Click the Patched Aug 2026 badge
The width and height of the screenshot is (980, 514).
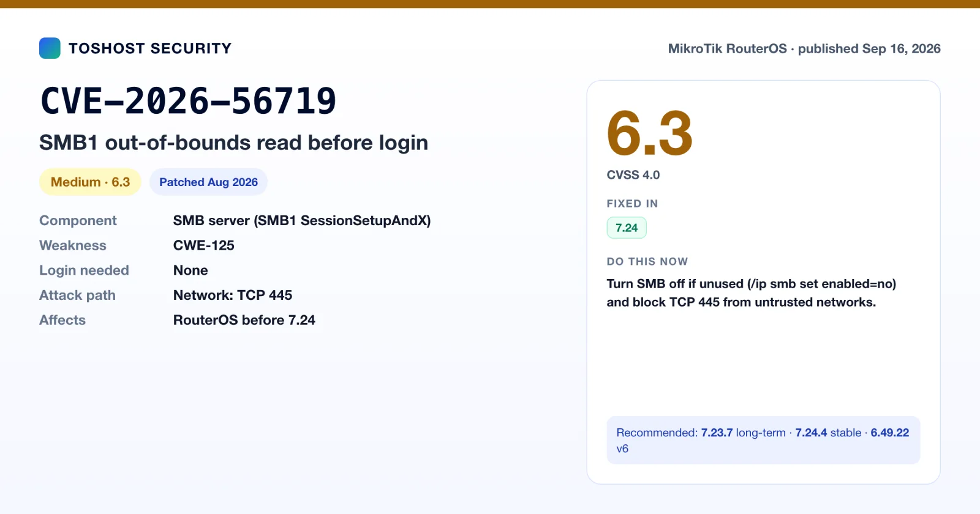(x=208, y=182)
